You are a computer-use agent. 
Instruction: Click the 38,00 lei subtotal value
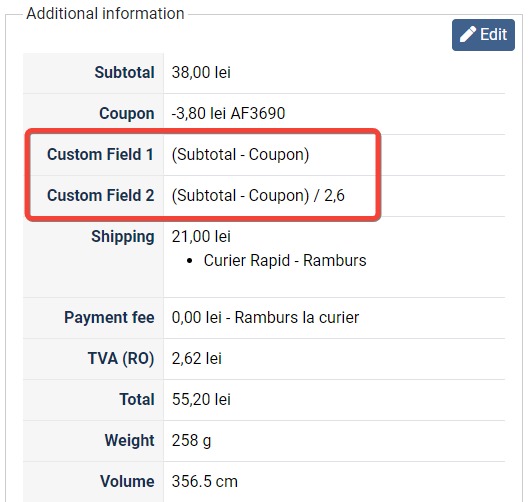201,72
